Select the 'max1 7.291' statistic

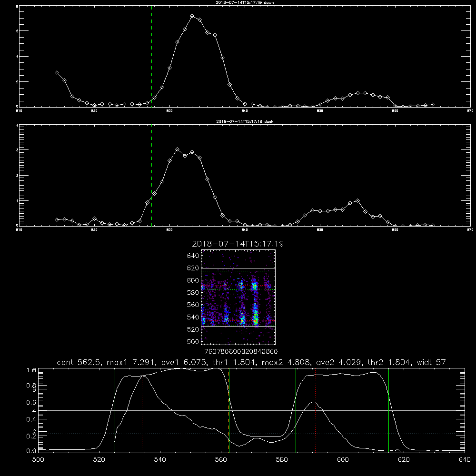[132, 362]
